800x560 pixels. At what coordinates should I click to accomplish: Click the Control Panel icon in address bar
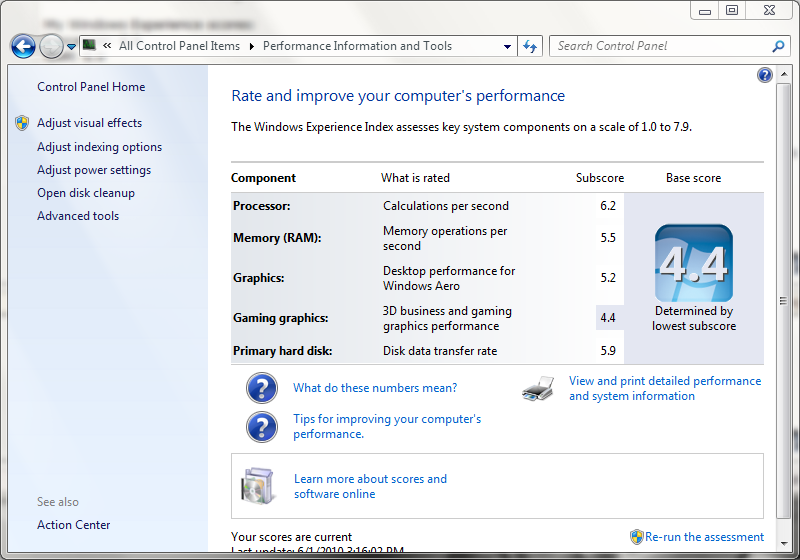click(x=89, y=45)
